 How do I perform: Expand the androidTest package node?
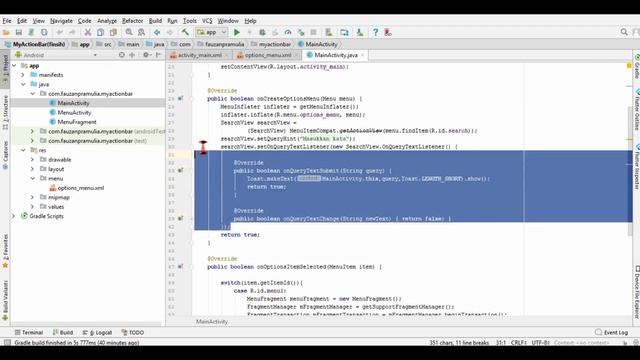32,131
